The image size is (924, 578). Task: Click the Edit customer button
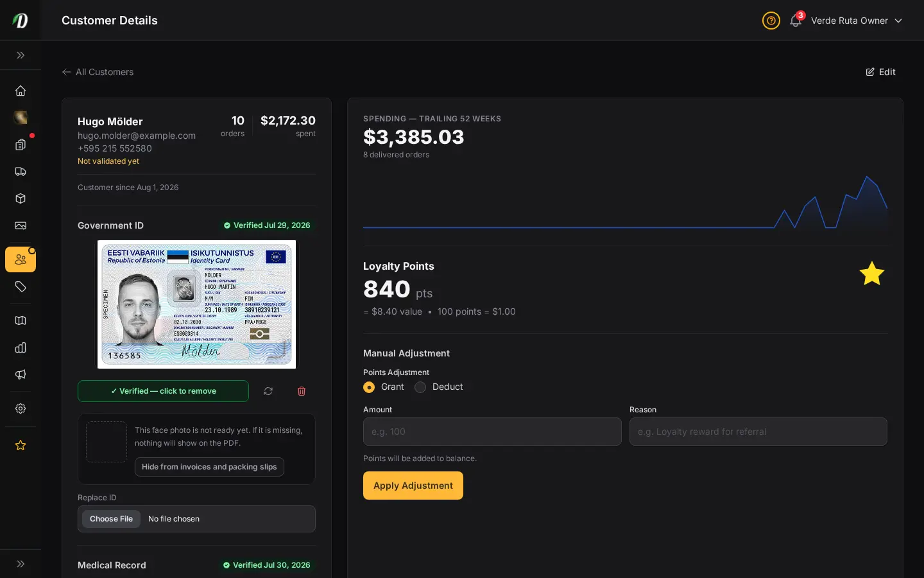pyautogui.click(x=880, y=72)
